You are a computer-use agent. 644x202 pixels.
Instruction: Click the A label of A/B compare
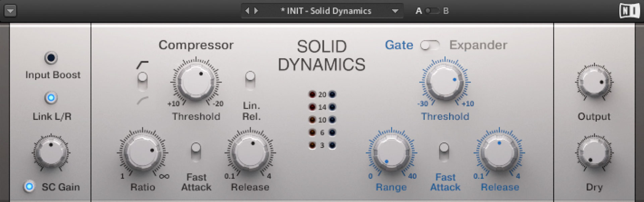pos(419,11)
